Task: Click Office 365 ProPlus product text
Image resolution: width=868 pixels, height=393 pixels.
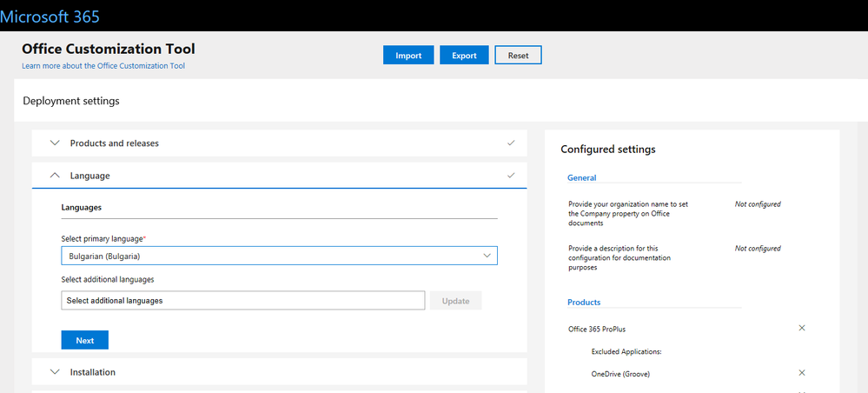Action: coord(597,330)
